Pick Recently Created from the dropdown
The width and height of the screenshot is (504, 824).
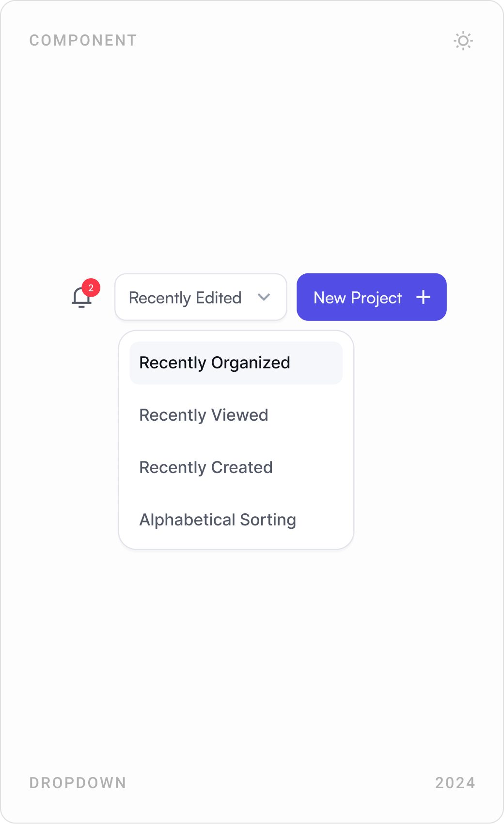pos(205,467)
